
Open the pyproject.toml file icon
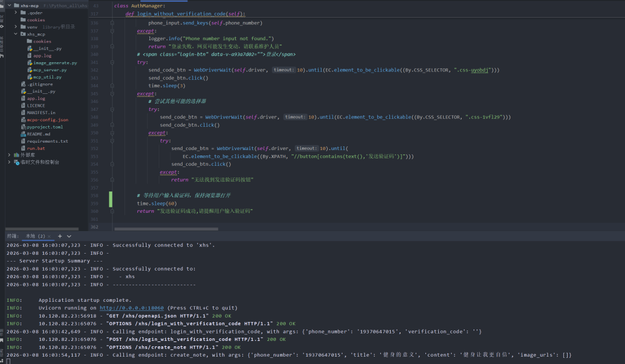coord(23,127)
